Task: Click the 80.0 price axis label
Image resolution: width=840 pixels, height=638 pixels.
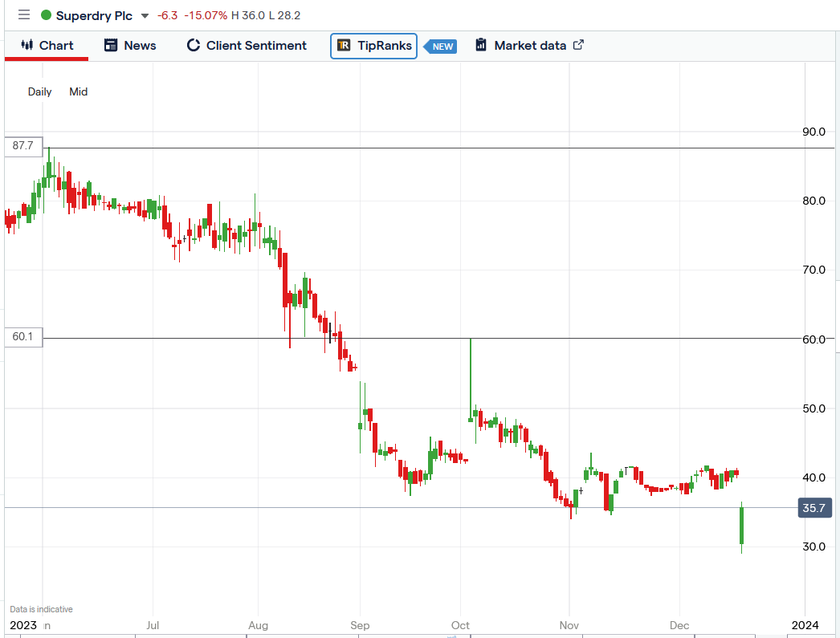Action: point(813,201)
